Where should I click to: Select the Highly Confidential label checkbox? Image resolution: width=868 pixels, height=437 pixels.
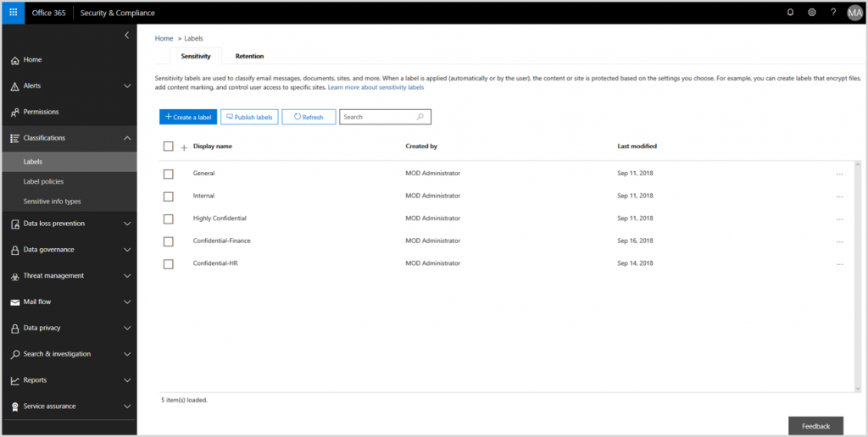(x=168, y=218)
